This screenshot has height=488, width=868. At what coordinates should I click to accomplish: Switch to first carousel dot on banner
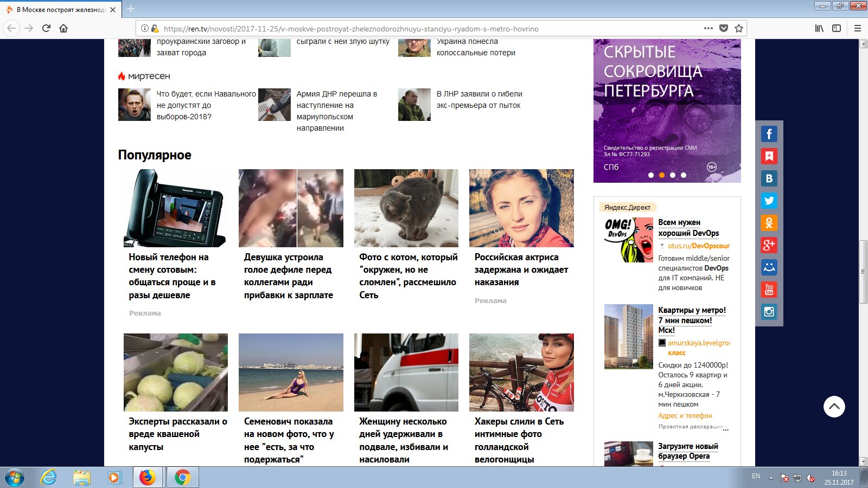pyautogui.click(x=651, y=175)
